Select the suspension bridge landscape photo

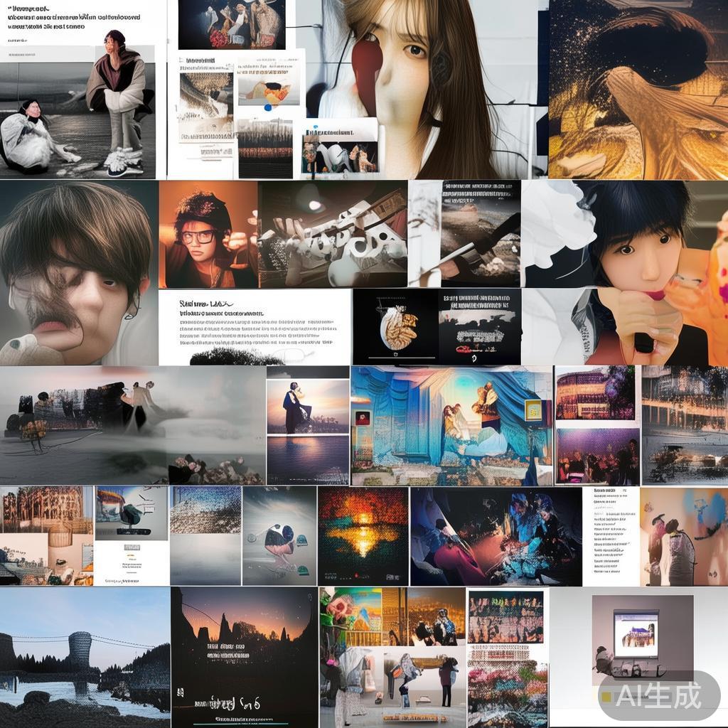pos(85,656)
